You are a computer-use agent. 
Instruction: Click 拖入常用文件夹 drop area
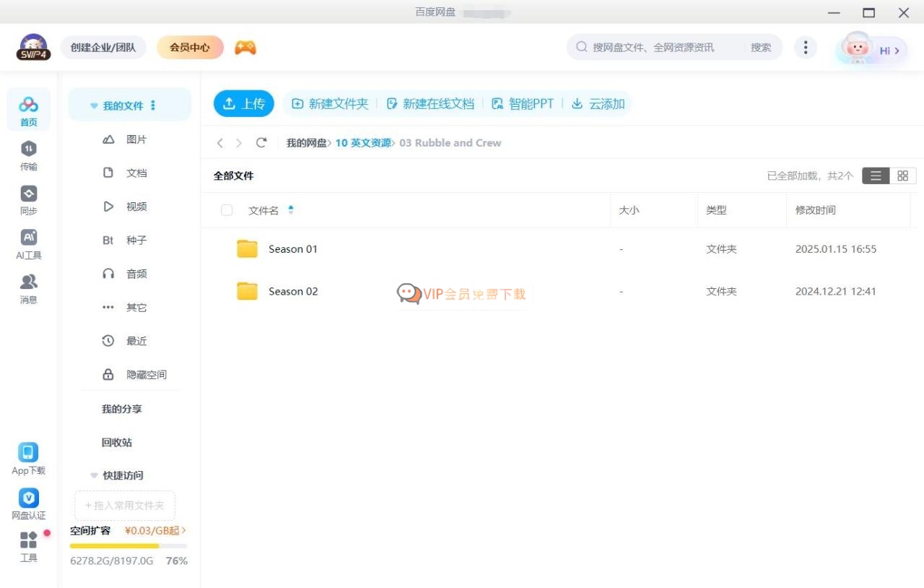click(125, 506)
